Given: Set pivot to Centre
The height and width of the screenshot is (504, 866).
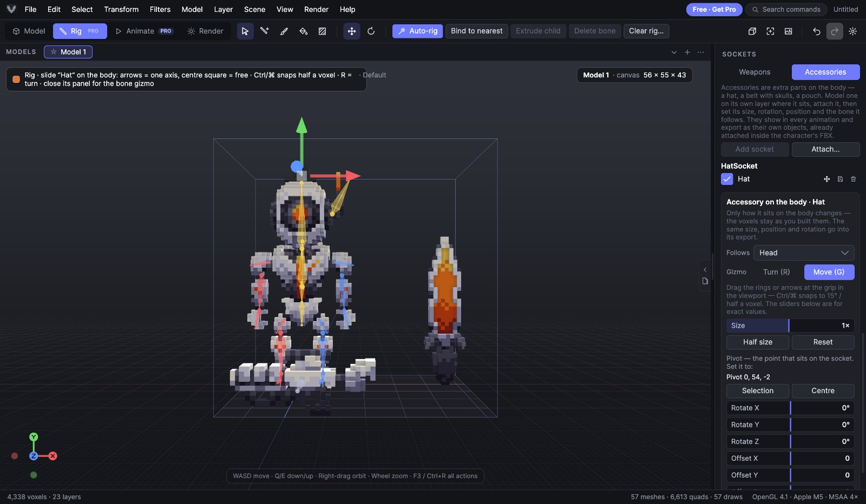Looking at the screenshot, I should point(823,391).
